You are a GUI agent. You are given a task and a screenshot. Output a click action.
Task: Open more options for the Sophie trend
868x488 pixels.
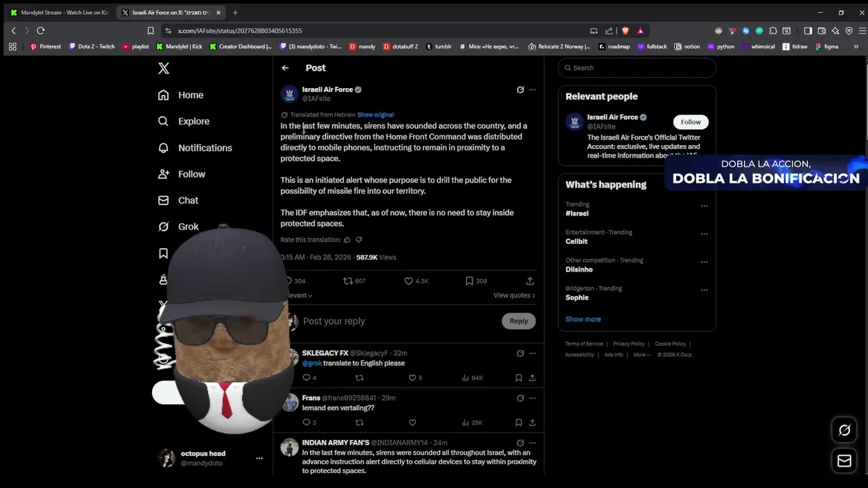pos(704,289)
